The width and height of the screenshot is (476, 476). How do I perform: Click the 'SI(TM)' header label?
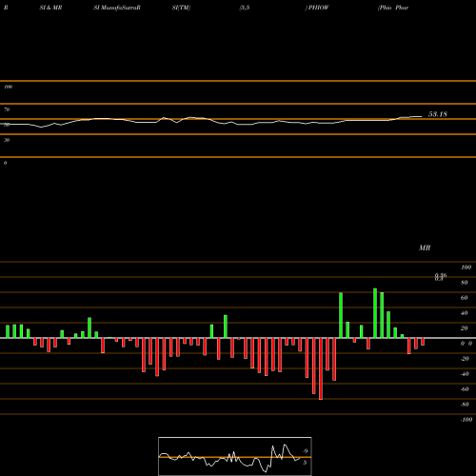tap(181, 8)
